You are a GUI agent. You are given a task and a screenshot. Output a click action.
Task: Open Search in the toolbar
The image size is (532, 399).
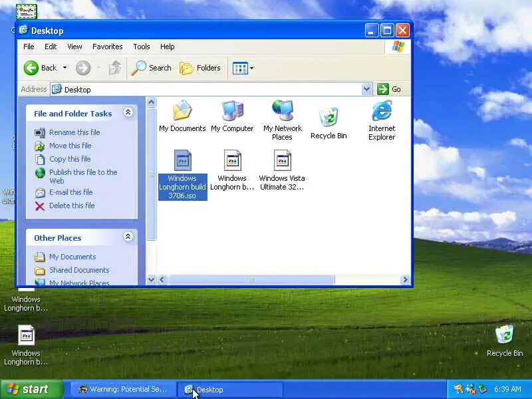[152, 68]
